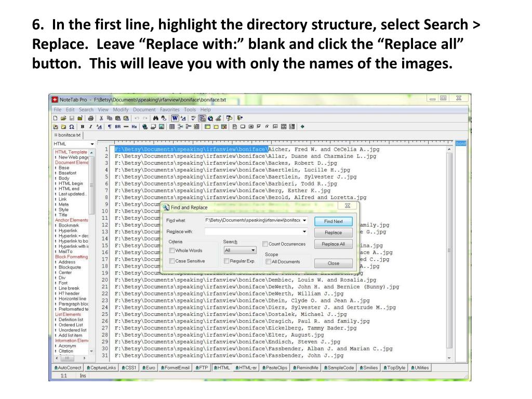Click the Exit door icon
The image size is (532, 399).
[240, 118]
